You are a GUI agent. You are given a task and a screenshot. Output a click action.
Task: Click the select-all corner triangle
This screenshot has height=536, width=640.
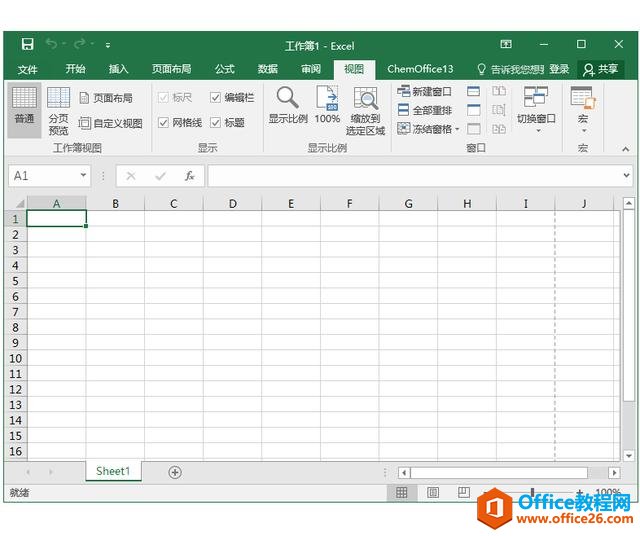tap(20, 203)
